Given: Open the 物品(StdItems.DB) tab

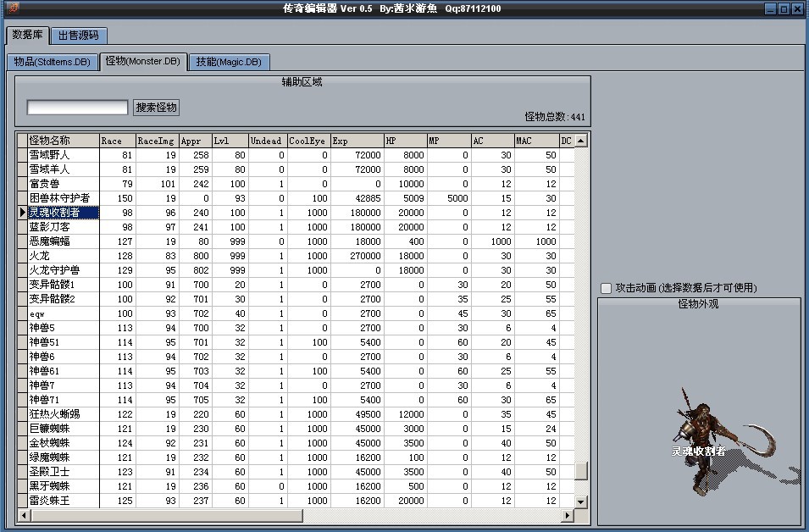Looking at the screenshot, I should (x=52, y=61).
